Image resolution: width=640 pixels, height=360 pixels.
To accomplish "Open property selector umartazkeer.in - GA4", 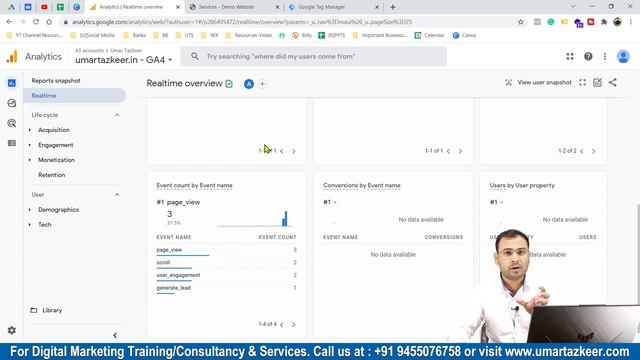I will point(123,60).
